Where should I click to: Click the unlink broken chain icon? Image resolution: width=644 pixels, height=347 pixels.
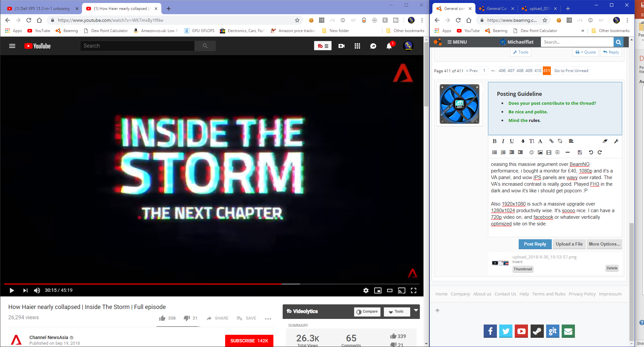(x=560, y=141)
